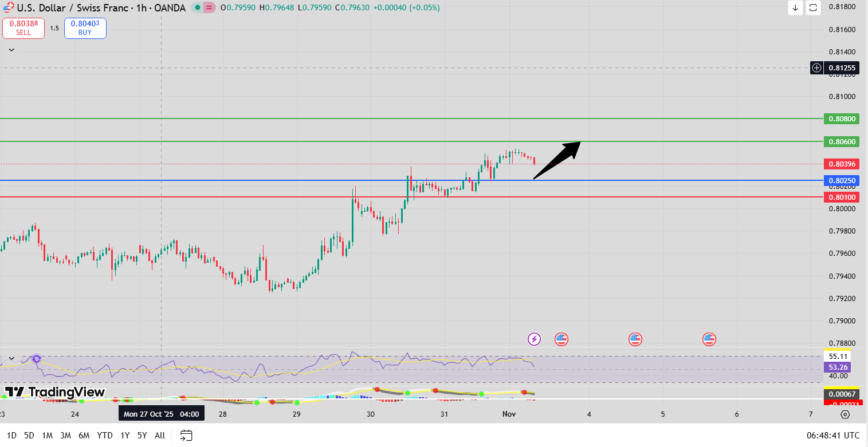This screenshot has height=447, width=868.
Task: Switch timeframe to YTD
Action: coord(104,435)
